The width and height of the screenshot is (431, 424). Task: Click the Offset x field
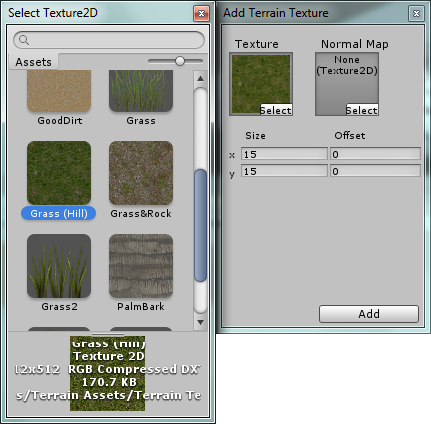(375, 154)
